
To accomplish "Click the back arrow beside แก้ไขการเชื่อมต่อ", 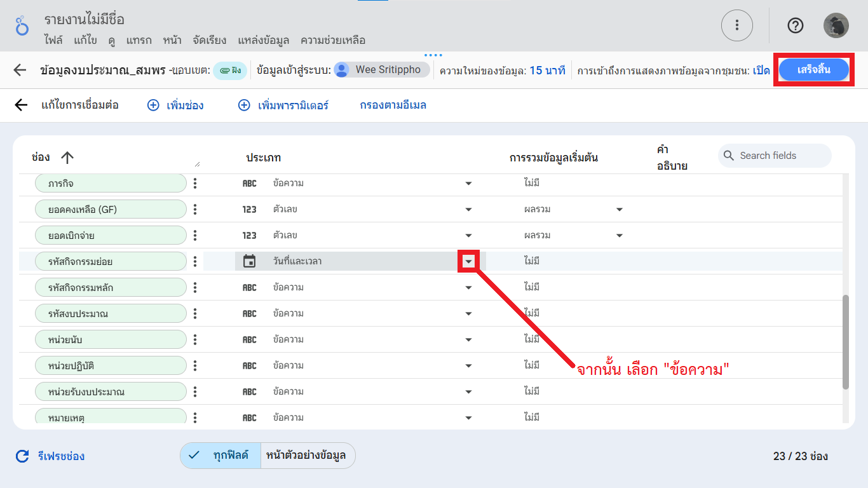I will pyautogui.click(x=20, y=105).
